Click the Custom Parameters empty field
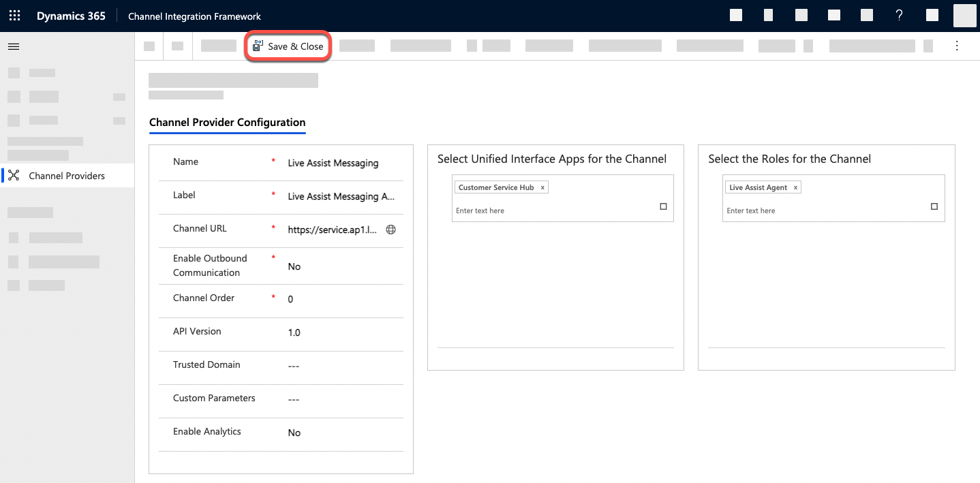The image size is (980, 483). click(294, 399)
